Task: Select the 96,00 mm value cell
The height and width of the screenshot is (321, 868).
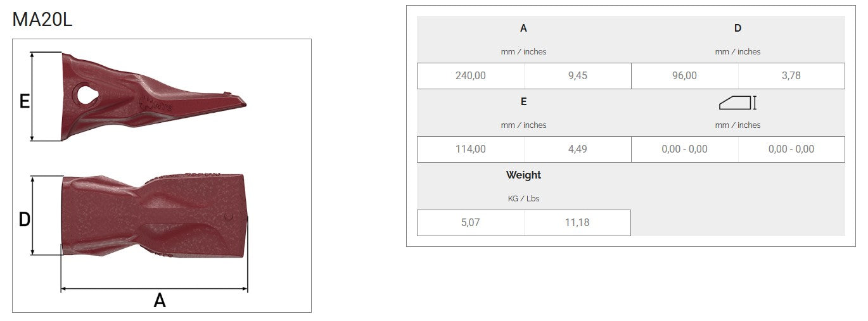Action: click(684, 76)
